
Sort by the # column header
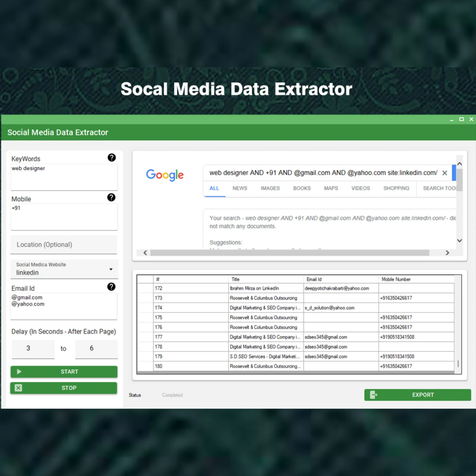[x=191, y=279]
